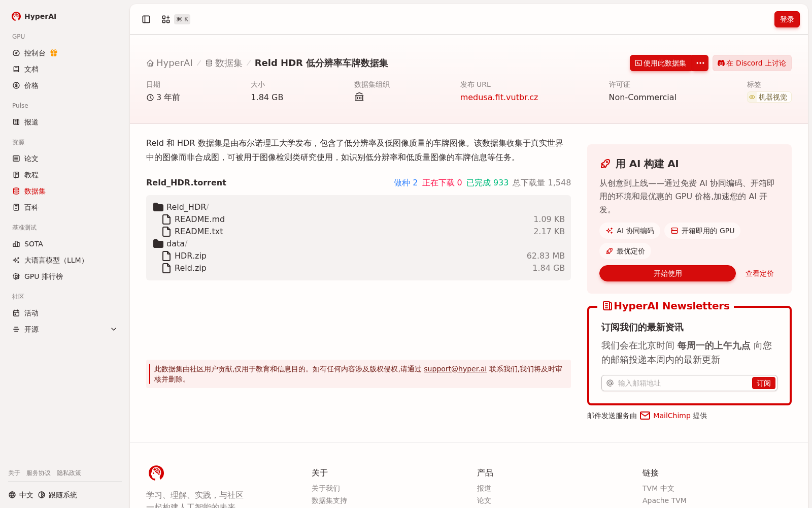Click the footer HyperAI logo

click(156, 473)
